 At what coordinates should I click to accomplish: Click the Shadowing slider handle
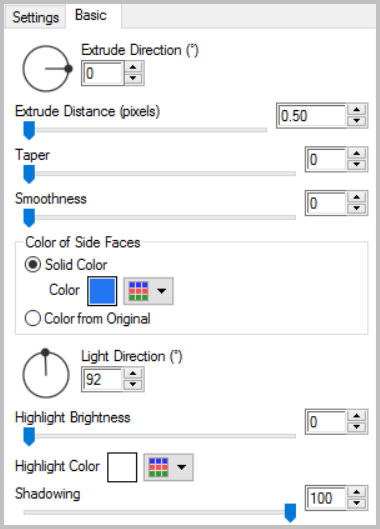(290, 512)
